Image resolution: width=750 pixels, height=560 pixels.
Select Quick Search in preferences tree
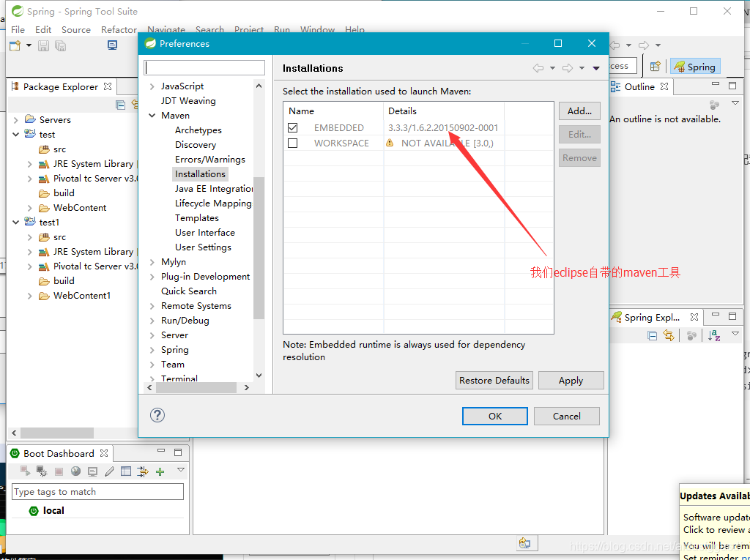tap(188, 291)
